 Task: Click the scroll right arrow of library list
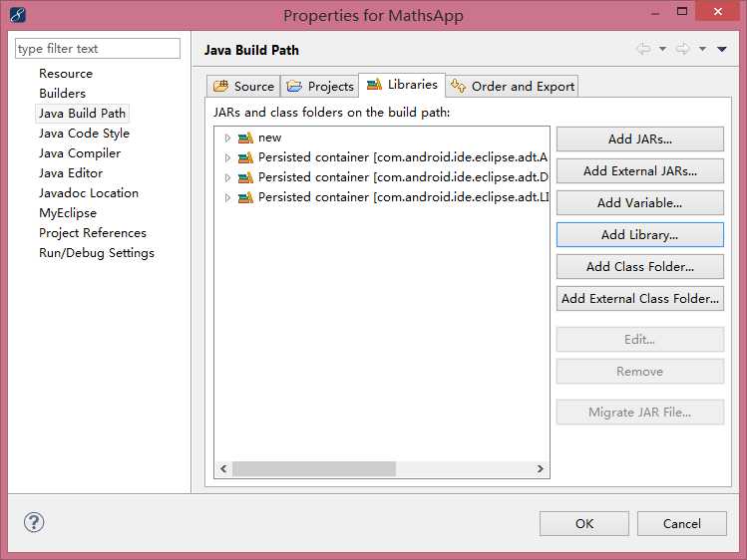click(x=541, y=468)
